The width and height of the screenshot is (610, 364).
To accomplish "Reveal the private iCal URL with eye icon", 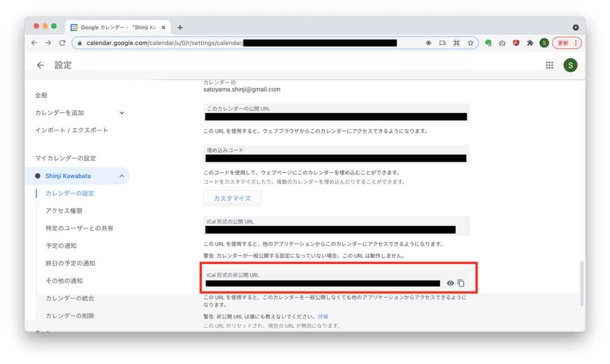I will point(450,283).
